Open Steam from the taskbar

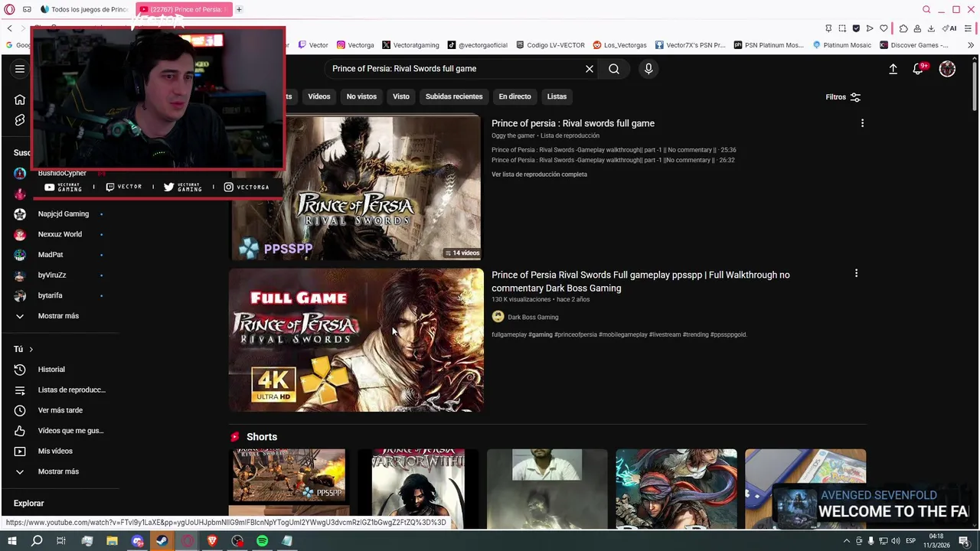pos(162,541)
